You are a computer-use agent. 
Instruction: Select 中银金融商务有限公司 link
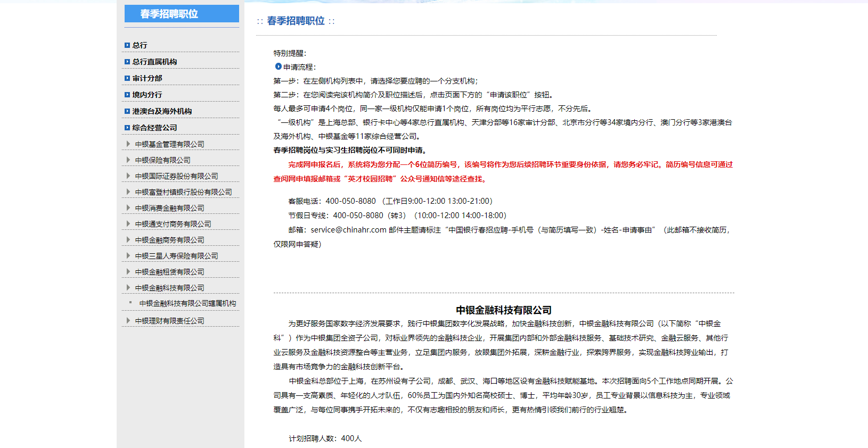pos(169,240)
